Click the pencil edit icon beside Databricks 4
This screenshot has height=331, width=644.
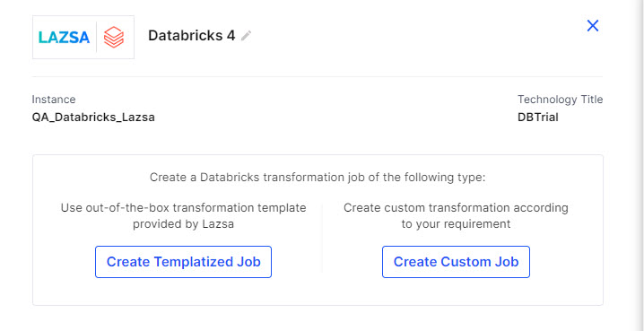click(246, 36)
